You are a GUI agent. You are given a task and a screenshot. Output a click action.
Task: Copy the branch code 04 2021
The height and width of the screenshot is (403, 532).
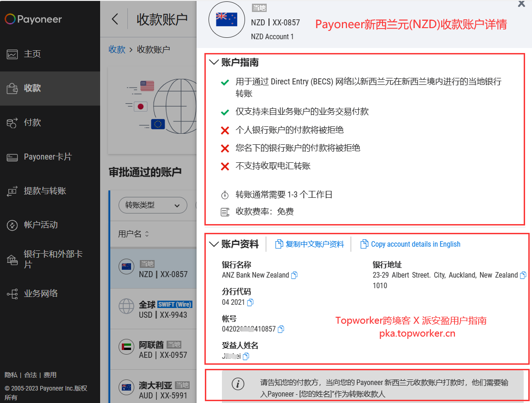(251, 302)
